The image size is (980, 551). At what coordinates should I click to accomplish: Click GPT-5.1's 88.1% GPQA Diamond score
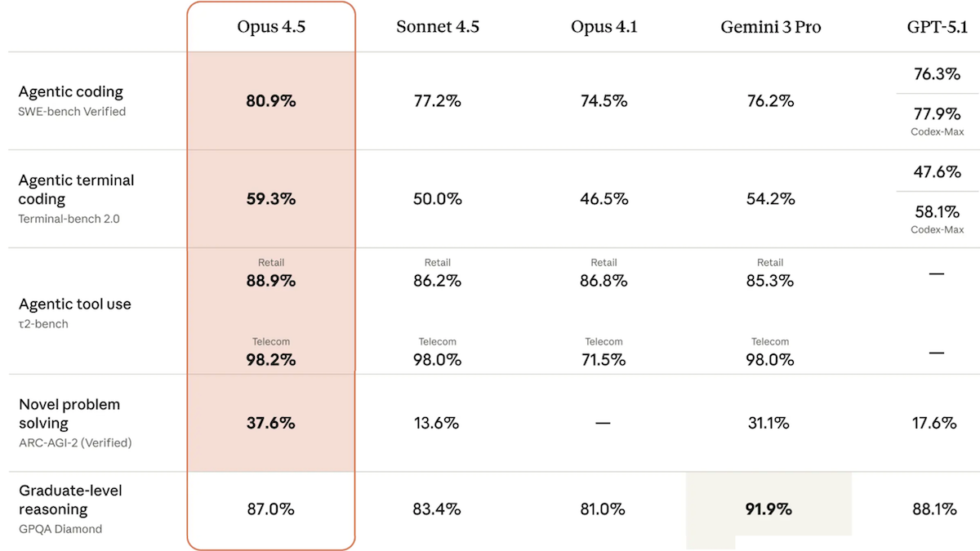click(934, 509)
